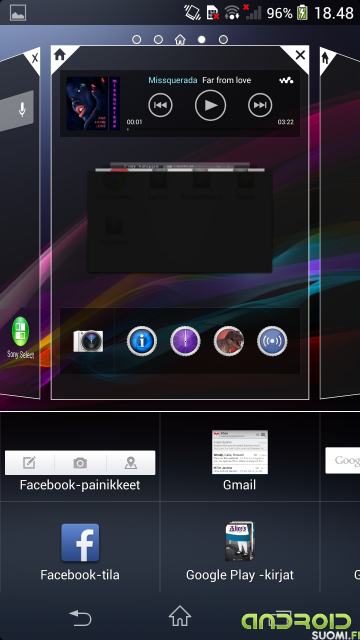Open the dinosaur game icon
Viewport: 360px width, 640px height.
coord(229,341)
